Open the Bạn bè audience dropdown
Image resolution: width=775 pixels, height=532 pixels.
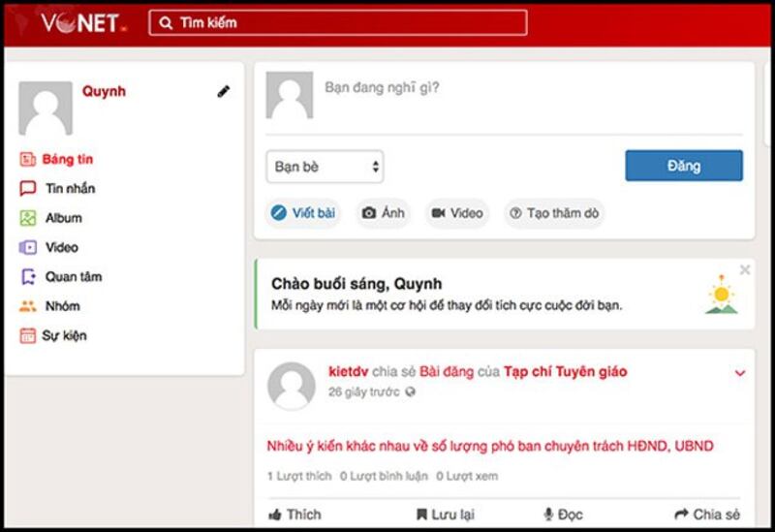pyautogui.click(x=325, y=167)
